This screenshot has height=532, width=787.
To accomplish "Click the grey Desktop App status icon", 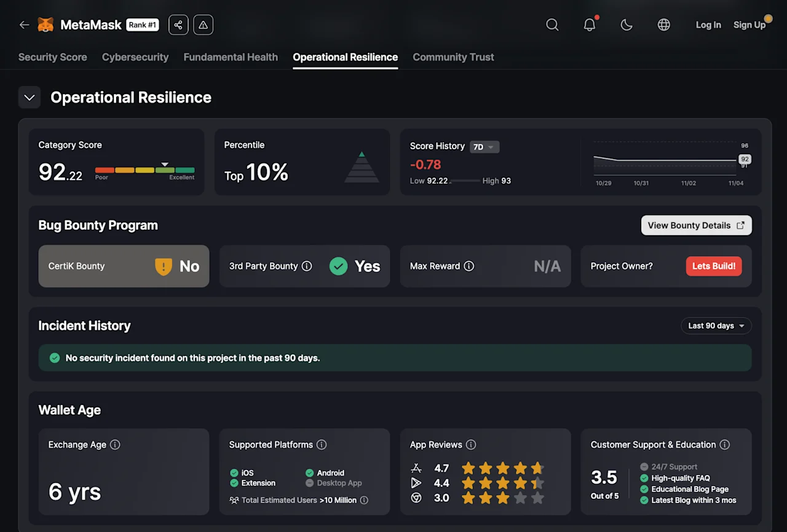I will (310, 483).
